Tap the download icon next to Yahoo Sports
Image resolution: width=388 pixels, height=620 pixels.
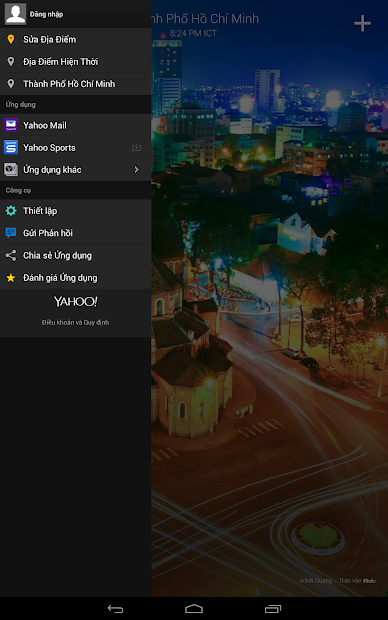click(136, 147)
